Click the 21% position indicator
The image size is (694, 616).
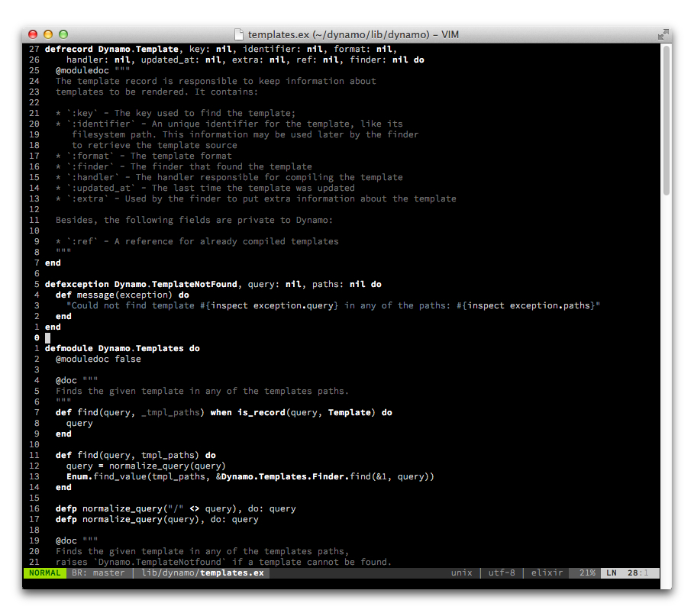[587, 572]
